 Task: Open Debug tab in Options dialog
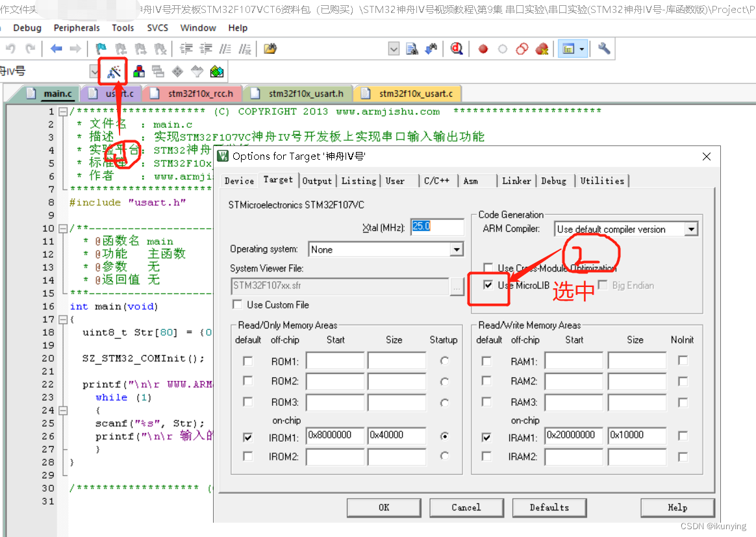[x=553, y=181]
